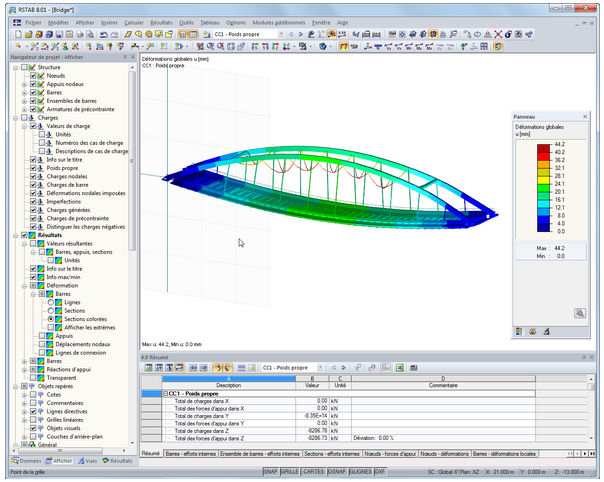Screen dimensions: 604x482
Task: Click the first results table icon in Résumé toolbar
Action: click(x=148, y=368)
